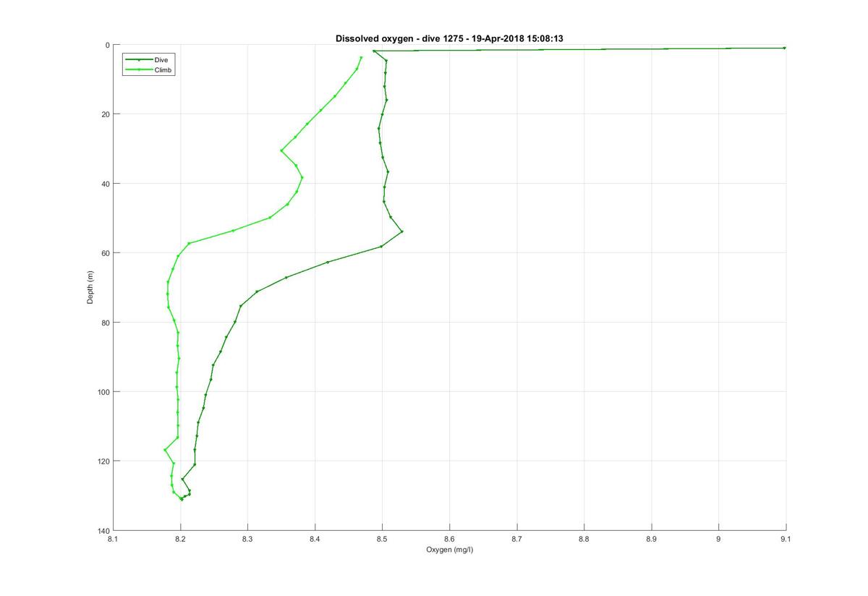Click the Dive curve's surface point at 9.1 mg/l
Viewport: 868px width, 596px height.
coord(785,48)
